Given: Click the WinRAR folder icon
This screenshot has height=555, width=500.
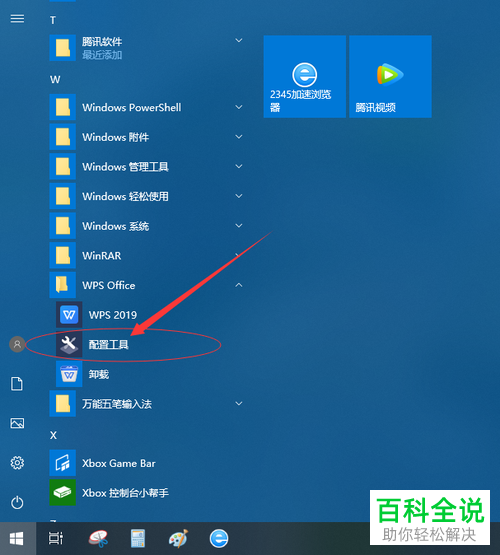Looking at the screenshot, I should (63, 255).
